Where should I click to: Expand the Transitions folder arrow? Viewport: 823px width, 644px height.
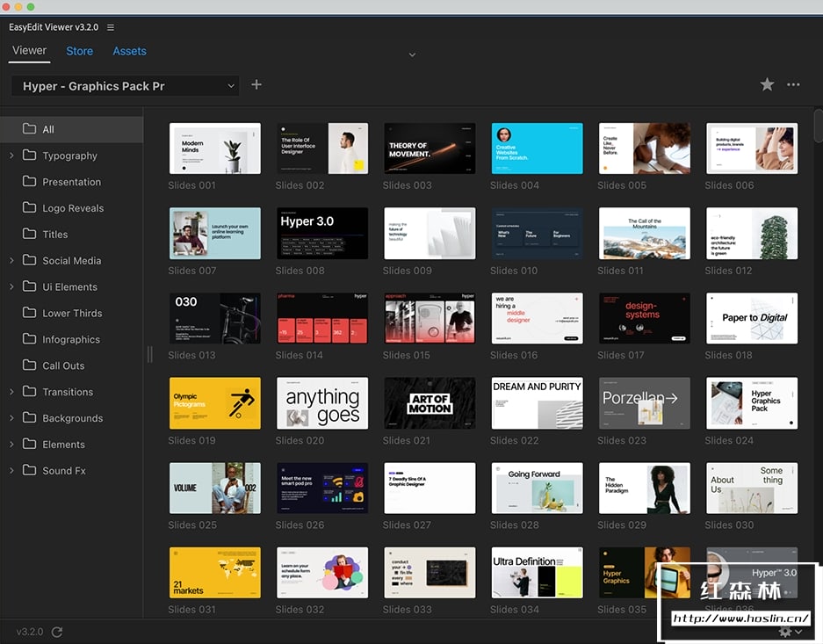[x=11, y=392]
